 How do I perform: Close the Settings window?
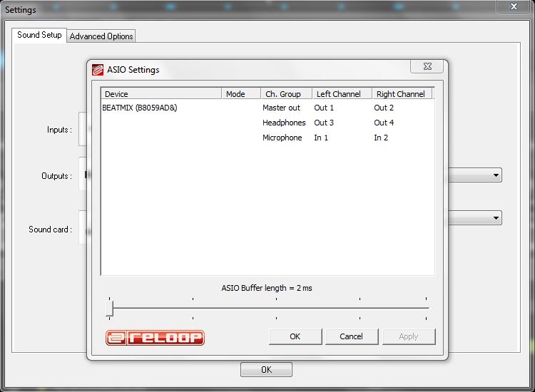click(514, 6)
